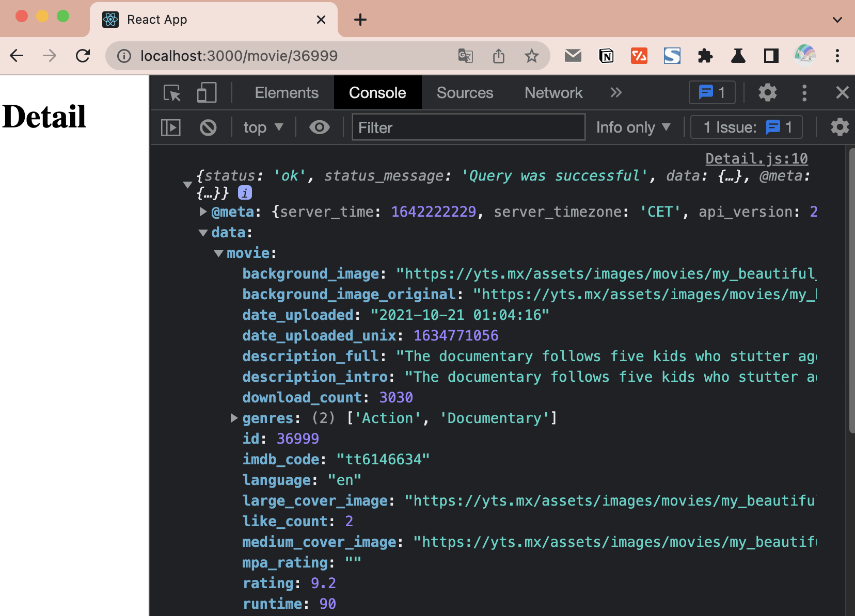855x616 pixels.
Task: Reload the current page
Action: point(83,56)
